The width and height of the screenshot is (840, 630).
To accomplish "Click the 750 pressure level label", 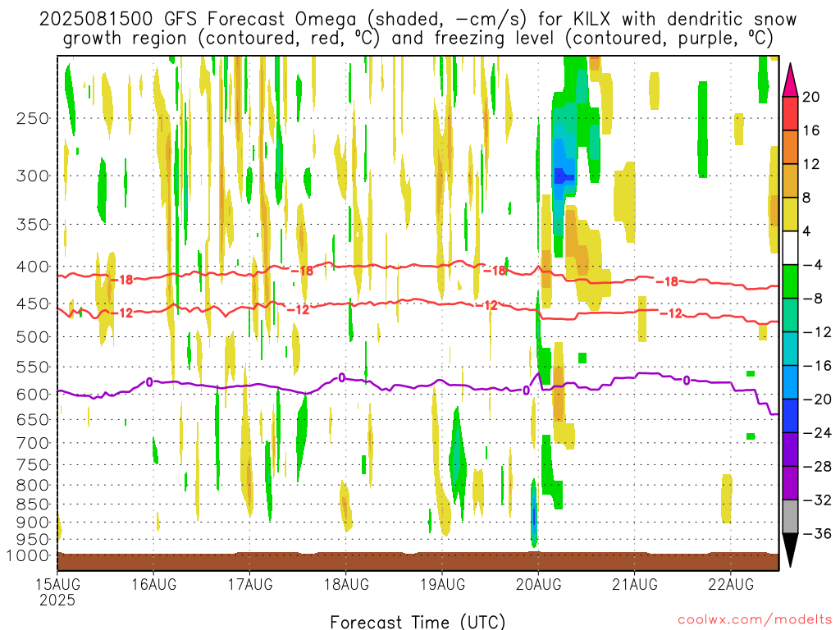I will point(33,464).
